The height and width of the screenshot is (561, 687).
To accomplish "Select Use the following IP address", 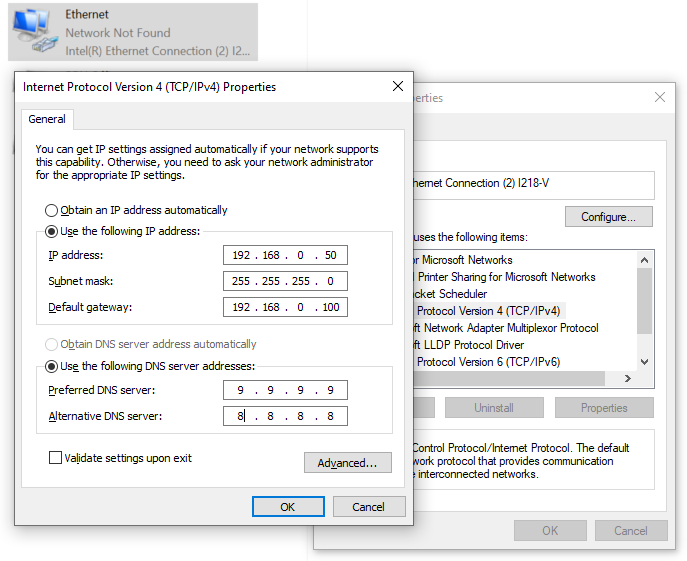I will [x=52, y=231].
